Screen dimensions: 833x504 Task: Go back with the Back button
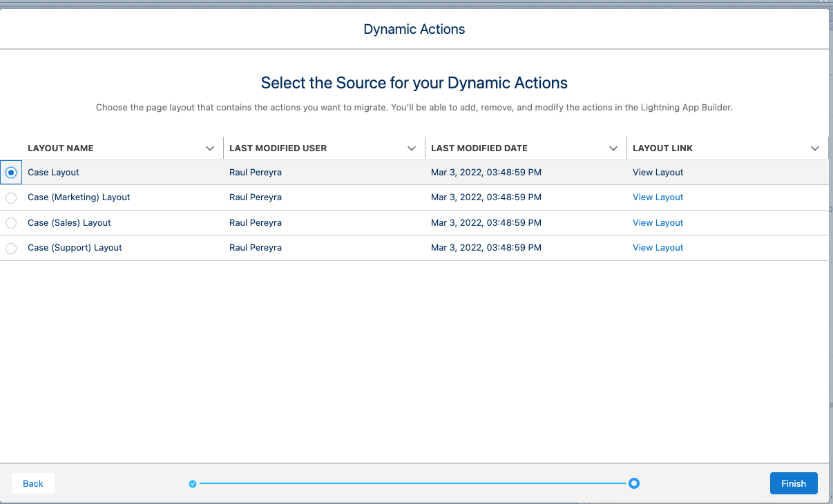33,483
